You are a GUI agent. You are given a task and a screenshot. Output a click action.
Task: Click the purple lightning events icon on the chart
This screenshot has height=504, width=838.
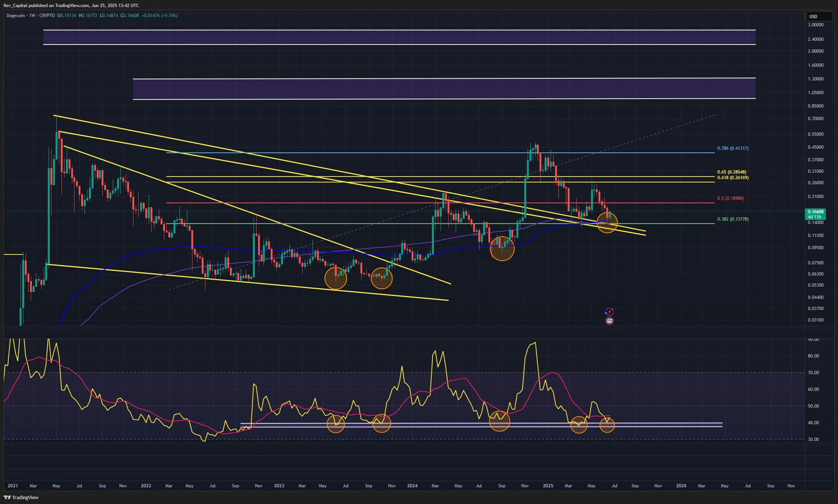coord(609,311)
